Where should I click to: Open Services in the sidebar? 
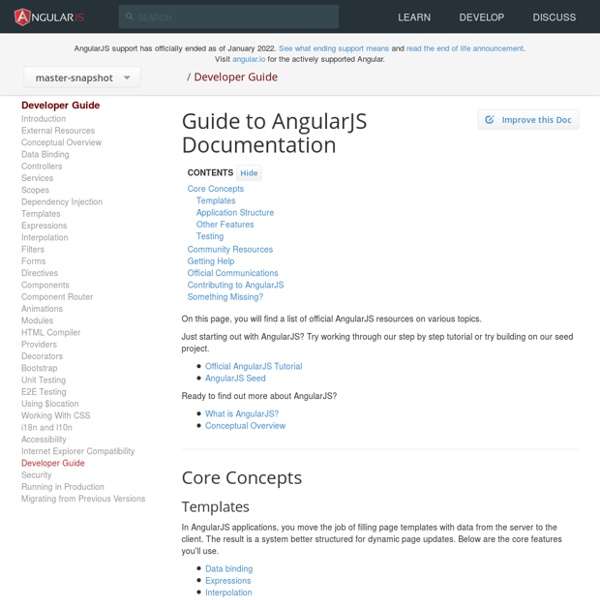38,178
